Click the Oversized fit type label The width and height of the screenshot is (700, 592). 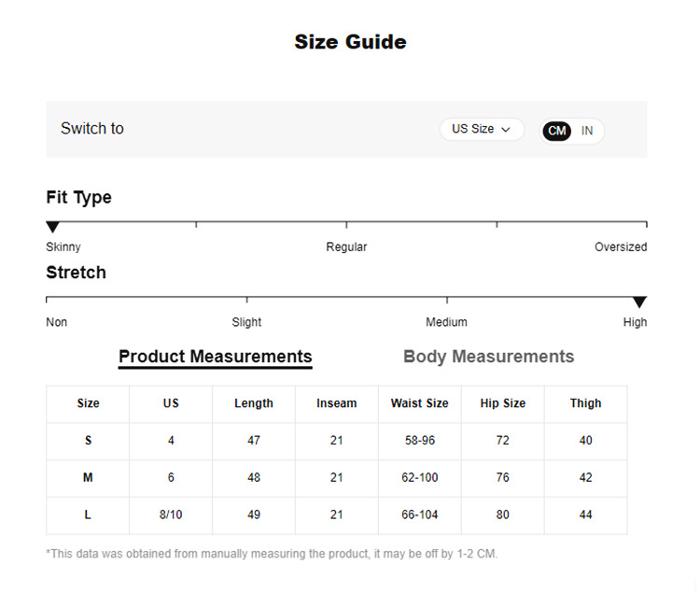click(621, 247)
